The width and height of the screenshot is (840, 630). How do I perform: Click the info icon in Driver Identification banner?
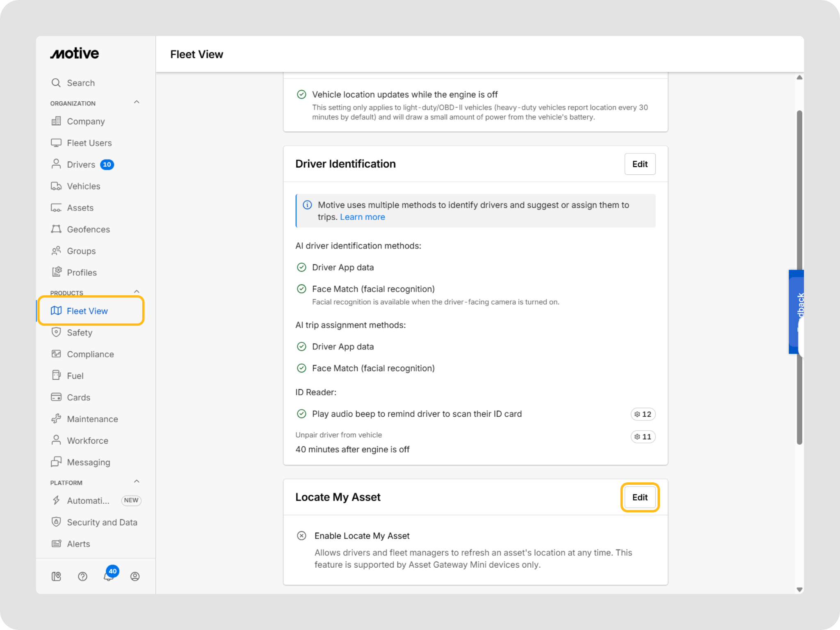307,205
